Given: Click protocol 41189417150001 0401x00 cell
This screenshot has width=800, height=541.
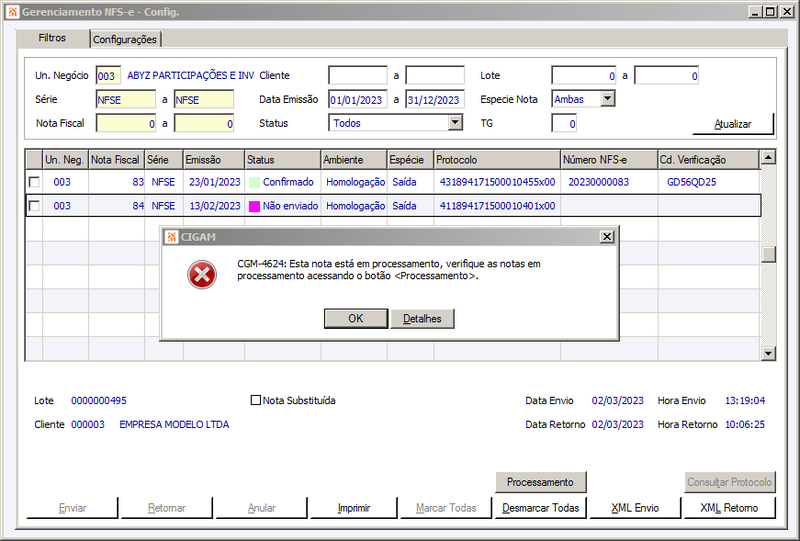Looking at the screenshot, I should [497, 206].
